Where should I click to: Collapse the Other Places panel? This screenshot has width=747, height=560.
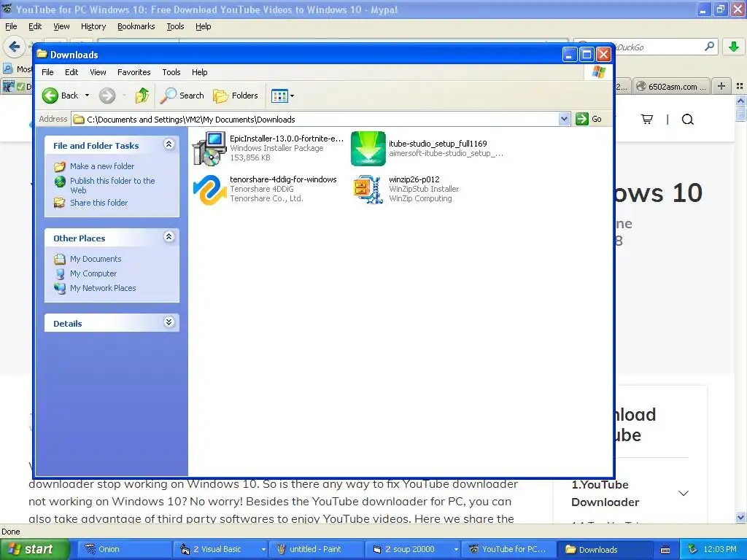tap(169, 237)
